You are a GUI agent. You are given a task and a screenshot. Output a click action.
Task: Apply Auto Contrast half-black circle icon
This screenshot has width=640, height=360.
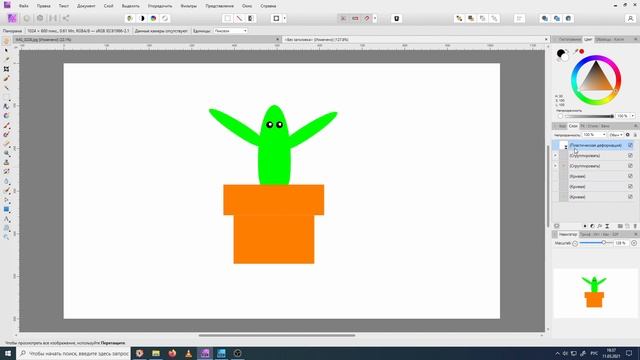[x=142, y=18]
